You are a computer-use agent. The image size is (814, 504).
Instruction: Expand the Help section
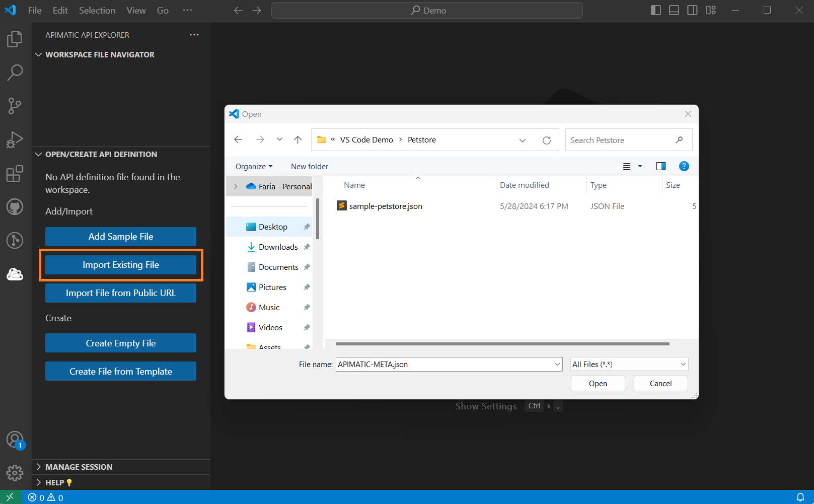click(x=38, y=482)
